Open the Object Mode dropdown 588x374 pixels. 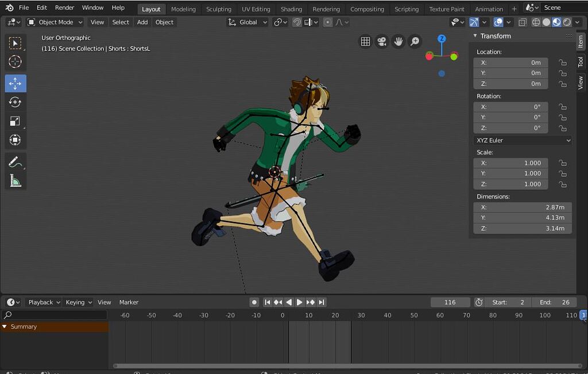pos(55,22)
